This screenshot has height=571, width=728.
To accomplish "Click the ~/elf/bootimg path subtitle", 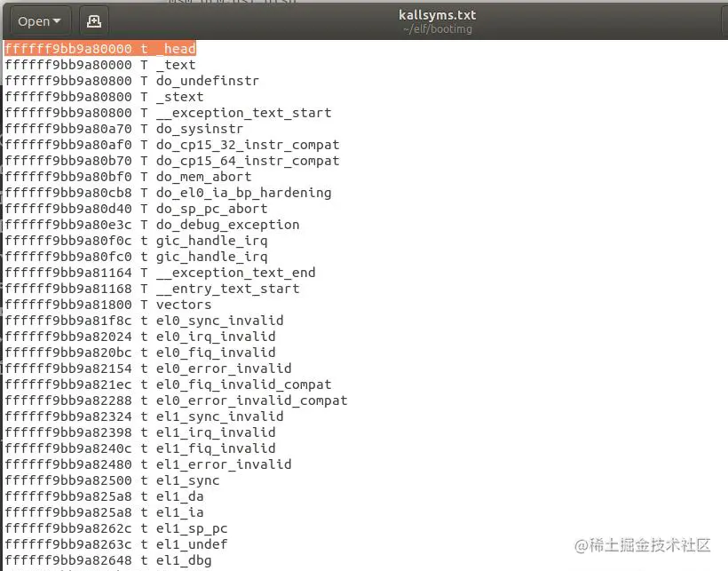I will click(438, 28).
